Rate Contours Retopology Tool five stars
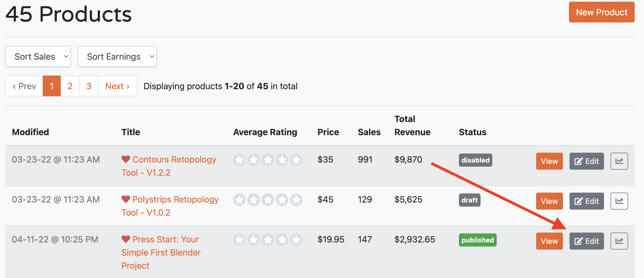Viewport: 644px width, 278px height. (x=296, y=160)
